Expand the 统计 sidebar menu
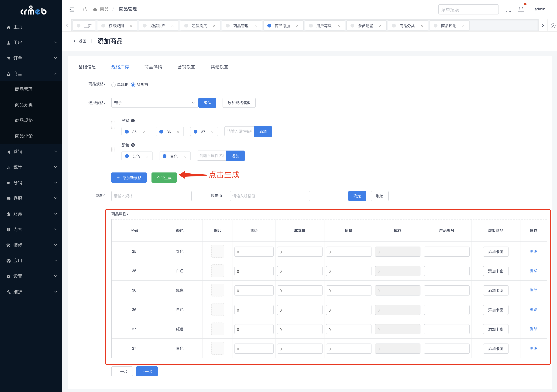 point(31,167)
